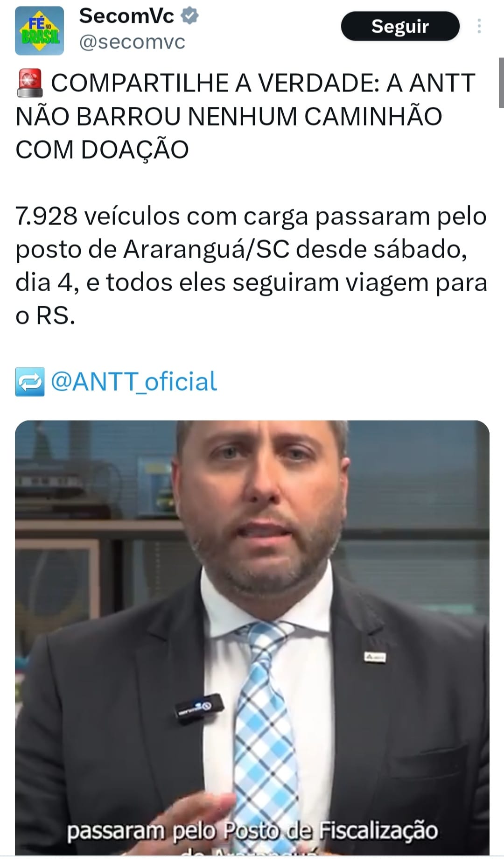This screenshot has width=504, height=863.
Task: Click the tweet headline text
Action: (x=245, y=116)
